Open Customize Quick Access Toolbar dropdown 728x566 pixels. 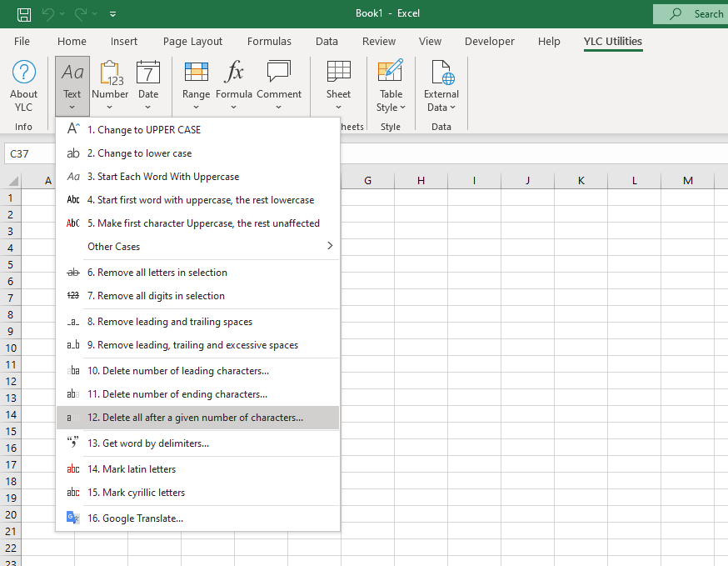coord(113,14)
